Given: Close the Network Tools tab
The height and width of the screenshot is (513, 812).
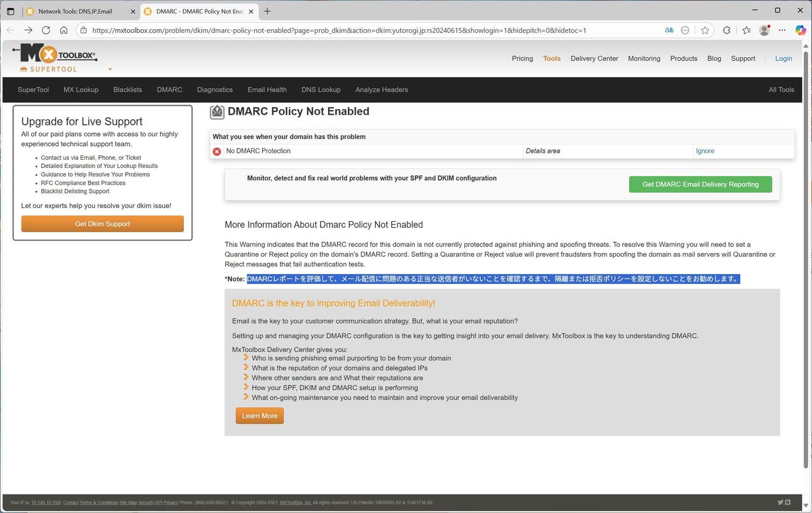Looking at the screenshot, I should tap(132, 11).
